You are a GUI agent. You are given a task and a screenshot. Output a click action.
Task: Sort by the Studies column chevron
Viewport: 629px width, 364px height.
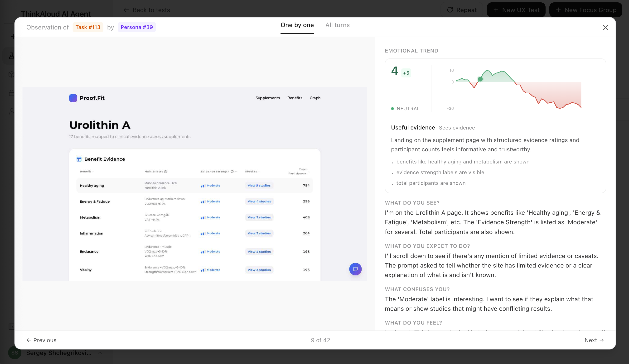[259, 172]
